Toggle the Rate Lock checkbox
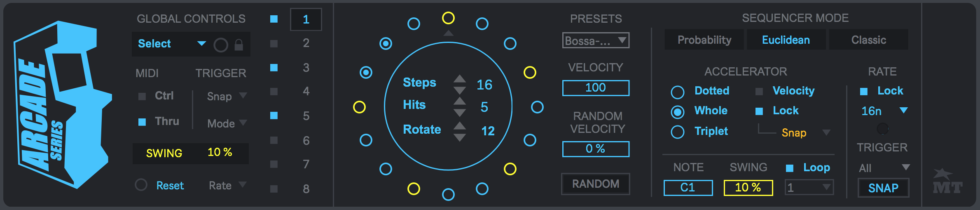 [x=864, y=91]
